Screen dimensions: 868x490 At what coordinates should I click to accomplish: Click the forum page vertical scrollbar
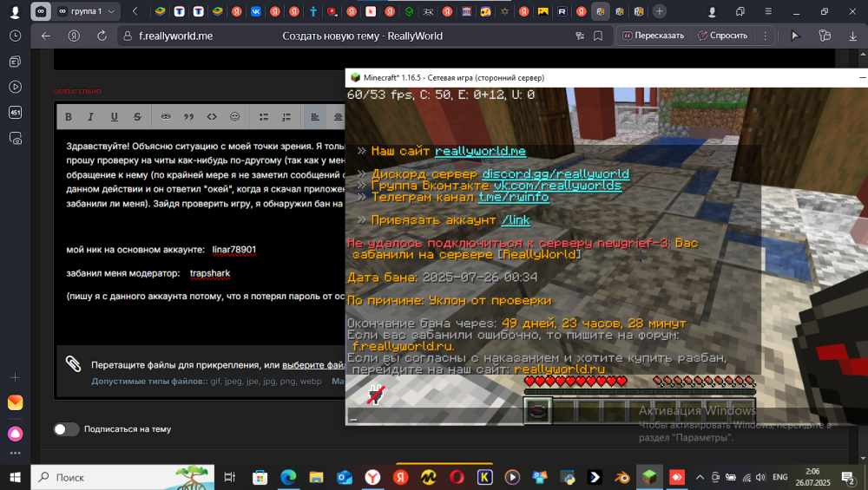(863, 256)
